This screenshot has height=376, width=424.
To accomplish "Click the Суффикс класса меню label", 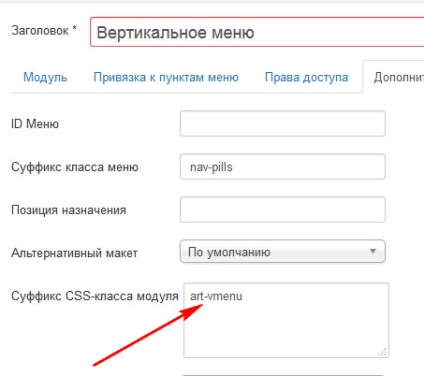I will point(75,167).
